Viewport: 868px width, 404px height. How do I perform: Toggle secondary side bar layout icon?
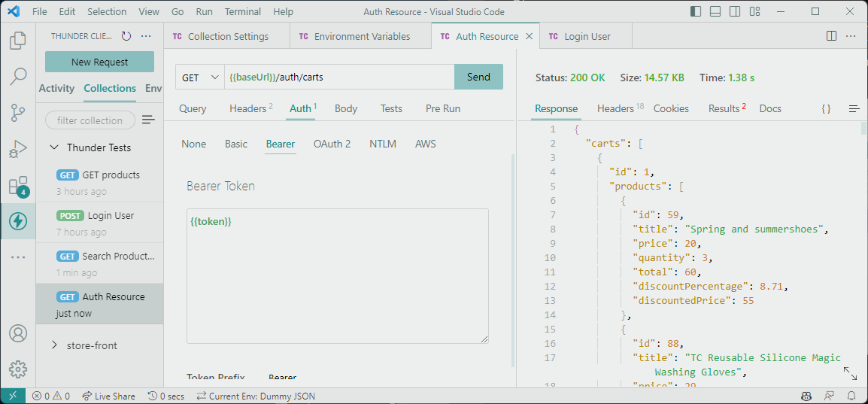tap(735, 11)
